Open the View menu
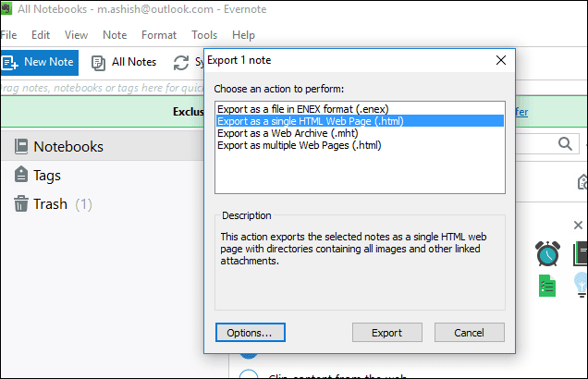Screen dimensions: 588x379 76,35
